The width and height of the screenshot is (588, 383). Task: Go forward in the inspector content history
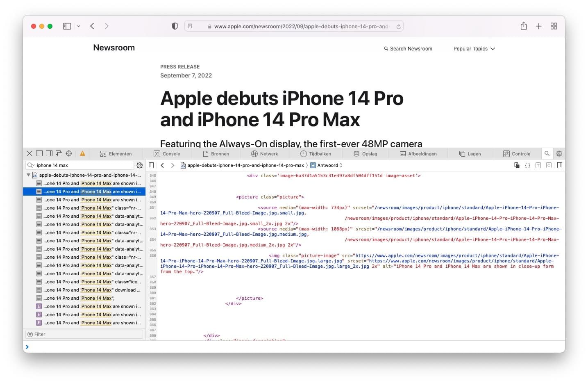tap(173, 165)
